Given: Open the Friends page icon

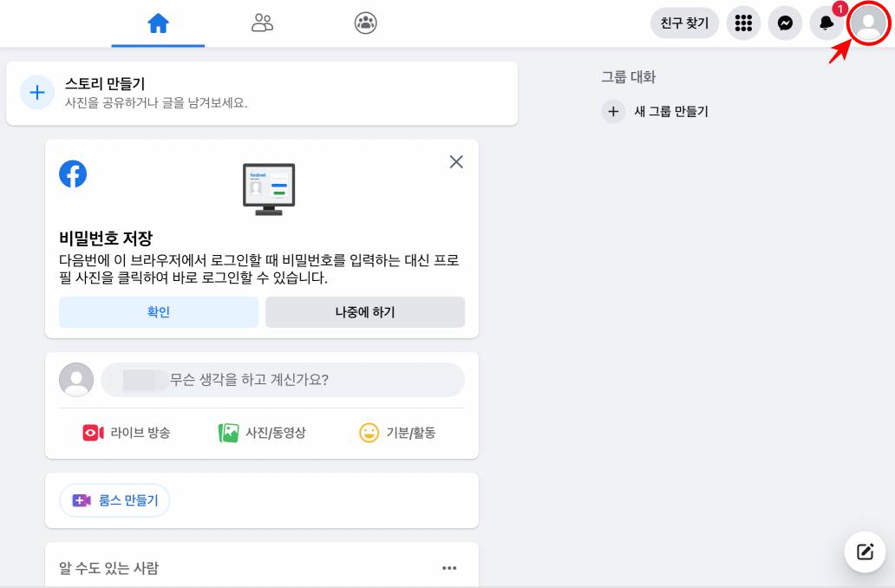Looking at the screenshot, I should (262, 23).
